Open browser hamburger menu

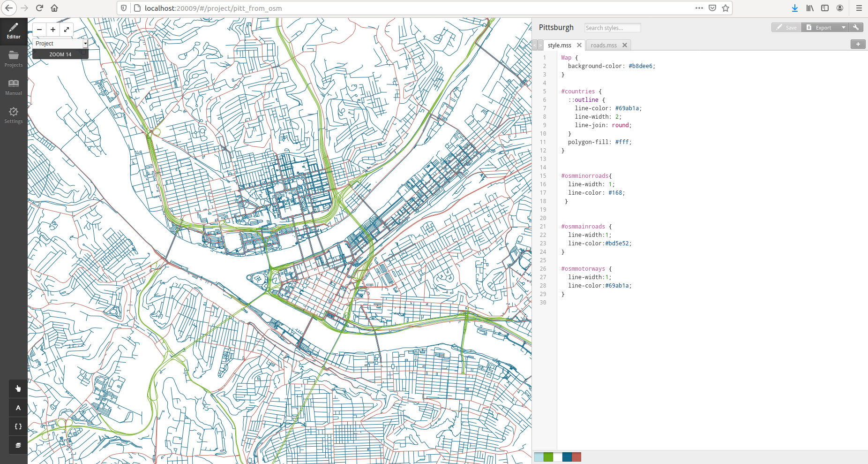[x=859, y=8]
